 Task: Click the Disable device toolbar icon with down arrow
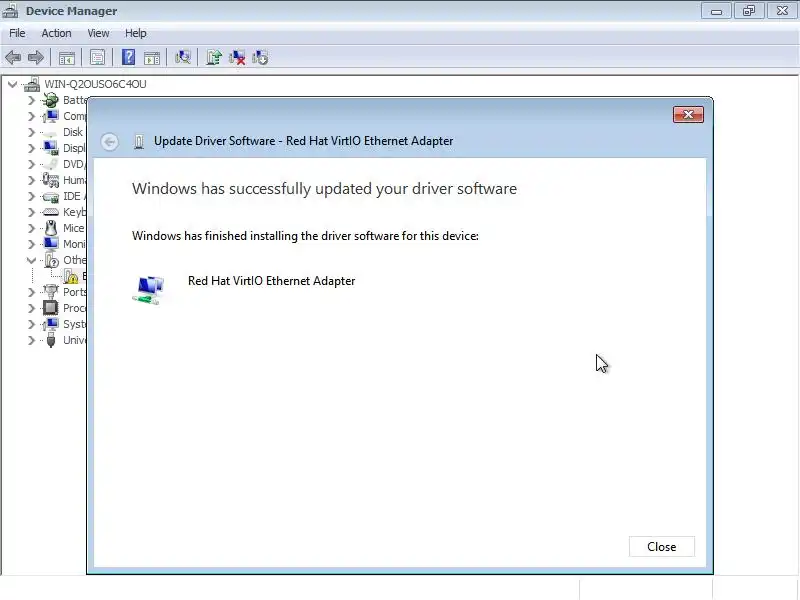tap(260, 58)
